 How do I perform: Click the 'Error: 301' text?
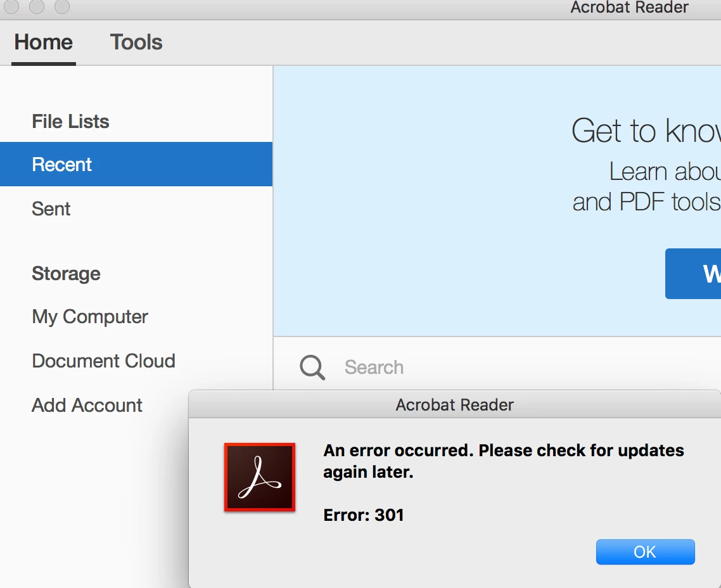pyautogui.click(x=364, y=515)
